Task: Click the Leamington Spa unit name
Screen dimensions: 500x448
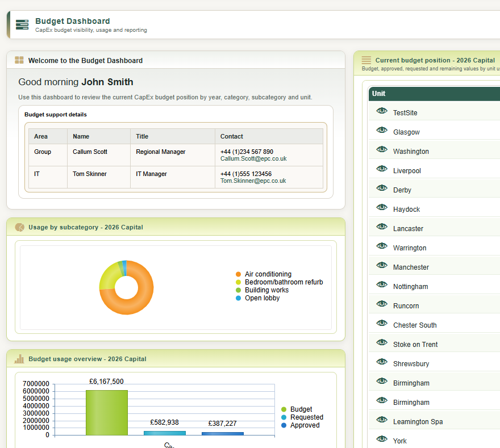Action: click(418, 422)
